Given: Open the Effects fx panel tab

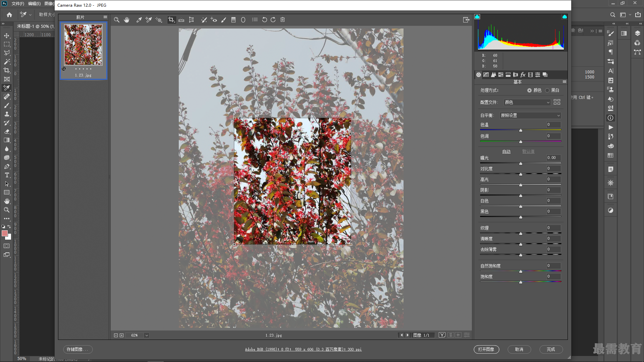Looking at the screenshot, I should pos(523,75).
